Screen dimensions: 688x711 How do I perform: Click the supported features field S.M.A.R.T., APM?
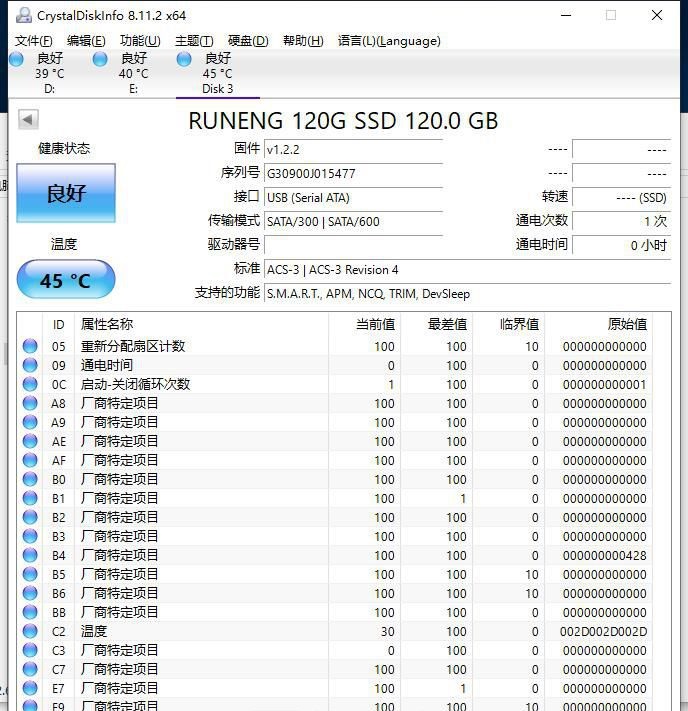(467, 293)
